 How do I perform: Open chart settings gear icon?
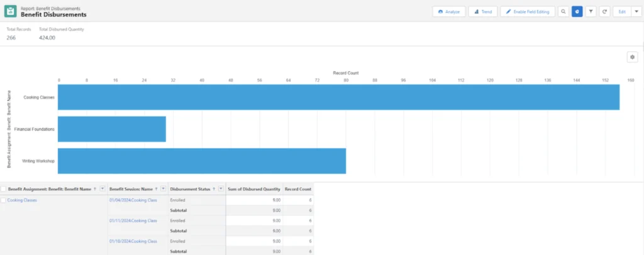632,57
